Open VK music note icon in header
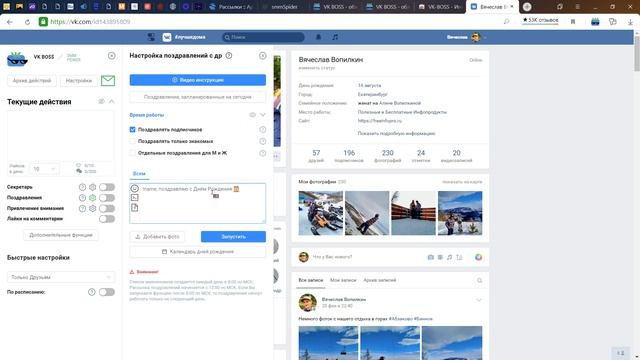 (335, 37)
